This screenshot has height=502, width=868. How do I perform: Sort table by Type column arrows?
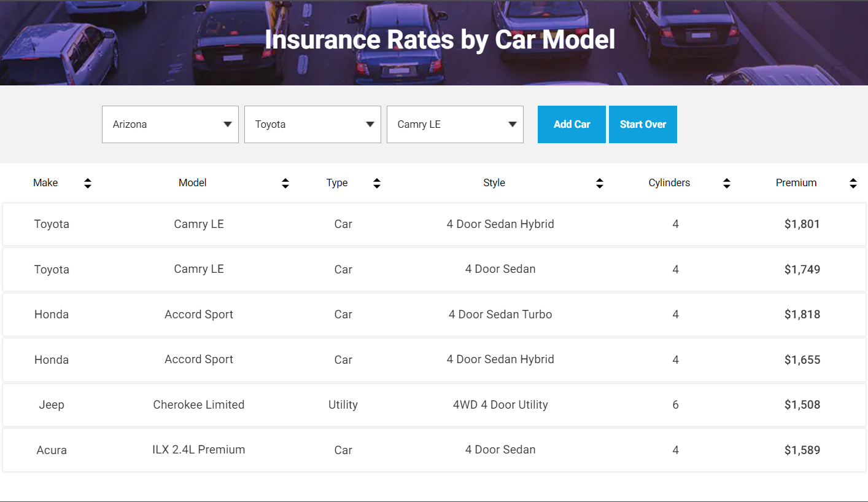click(377, 183)
